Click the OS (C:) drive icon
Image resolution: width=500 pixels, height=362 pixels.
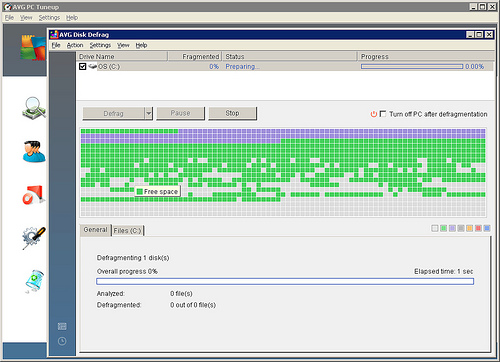[93, 66]
